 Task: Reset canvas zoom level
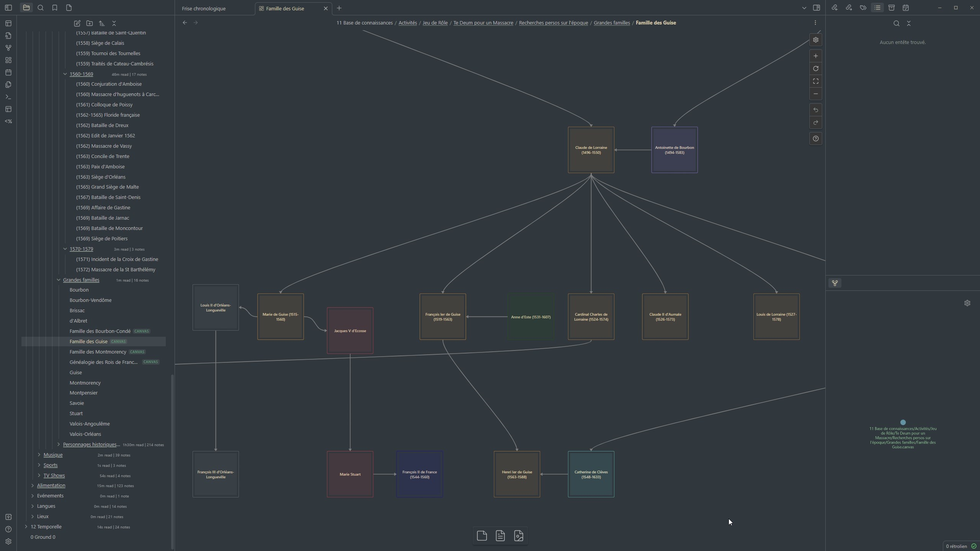(x=815, y=68)
